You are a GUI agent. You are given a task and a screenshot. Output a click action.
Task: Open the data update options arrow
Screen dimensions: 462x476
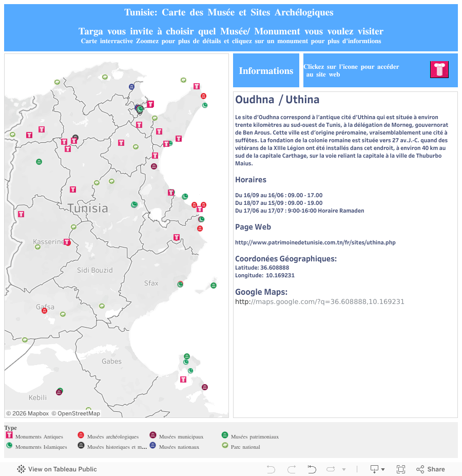(x=343, y=469)
